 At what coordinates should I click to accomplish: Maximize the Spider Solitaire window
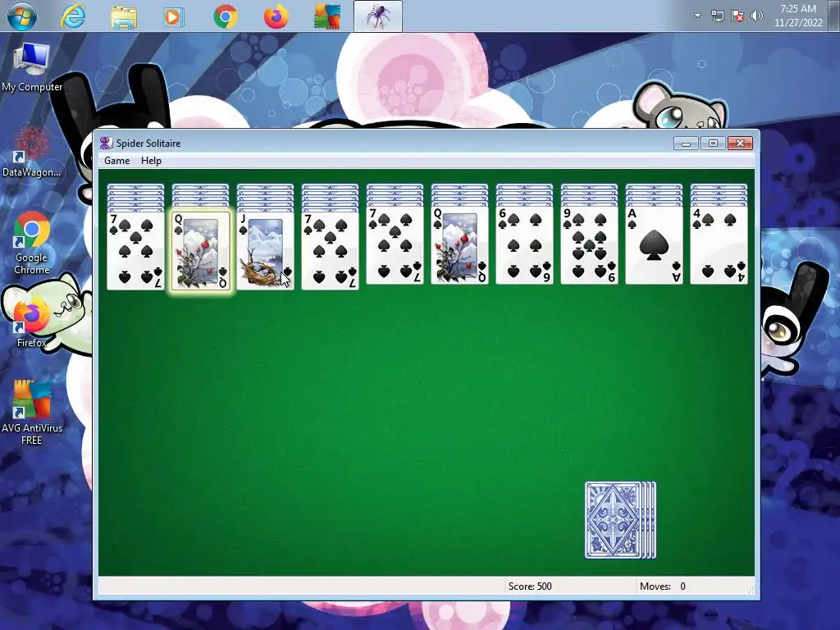(x=713, y=143)
